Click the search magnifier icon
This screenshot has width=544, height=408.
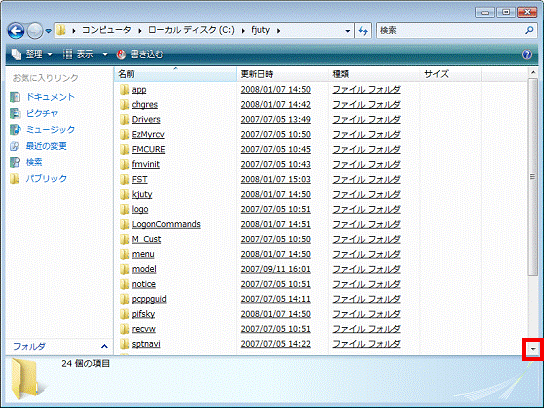coord(529,31)
